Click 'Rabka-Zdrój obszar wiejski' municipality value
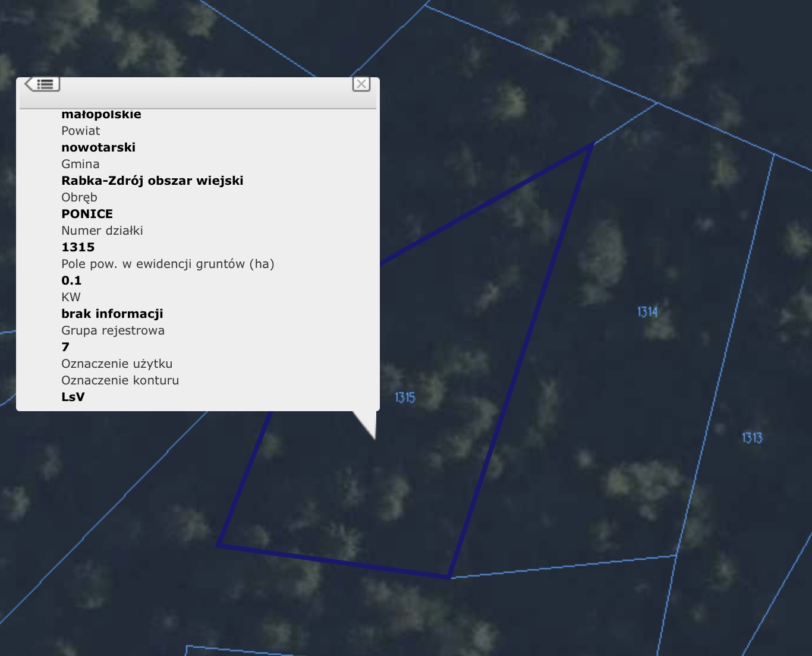The height and width of the screenshot is (656, 812). [152, 181]
